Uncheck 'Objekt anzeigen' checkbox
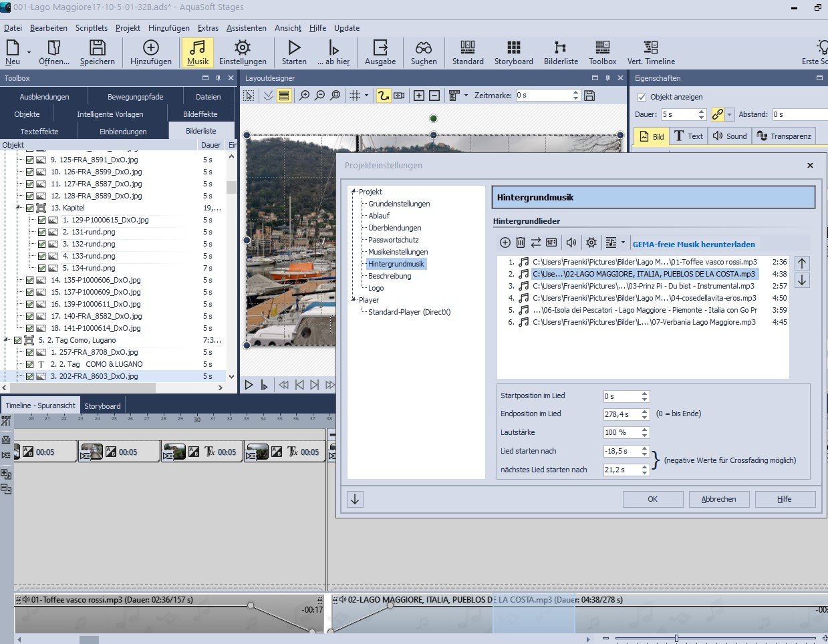The height and width of the screenshot is (644, 828). click(642, 97)
